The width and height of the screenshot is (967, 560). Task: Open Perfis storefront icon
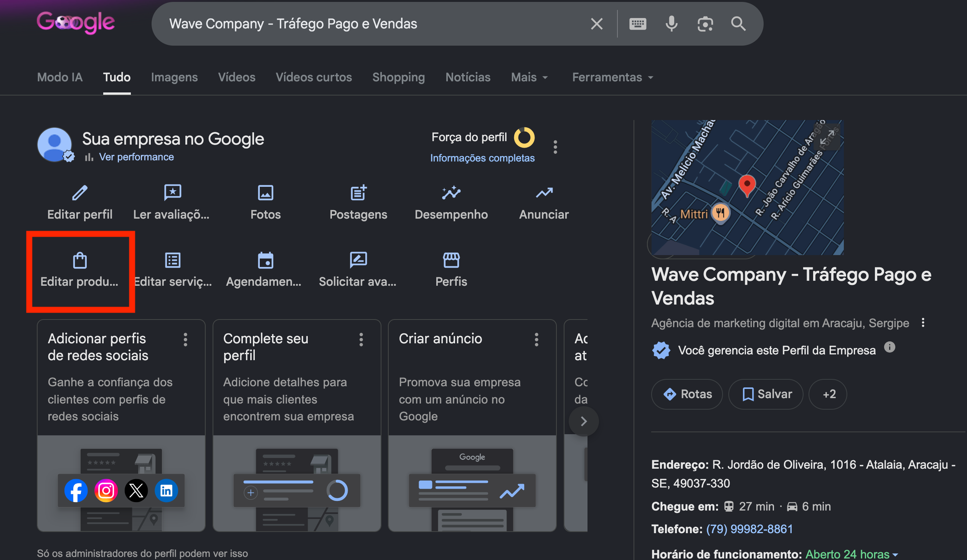(x=451, y=260)
